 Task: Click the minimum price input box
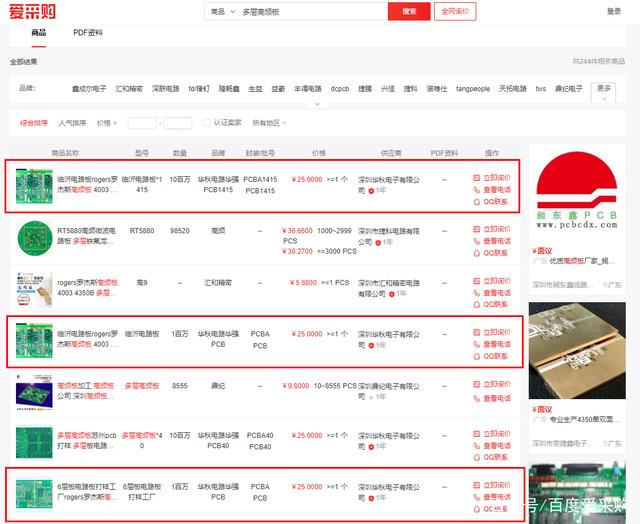click(142, 123)
